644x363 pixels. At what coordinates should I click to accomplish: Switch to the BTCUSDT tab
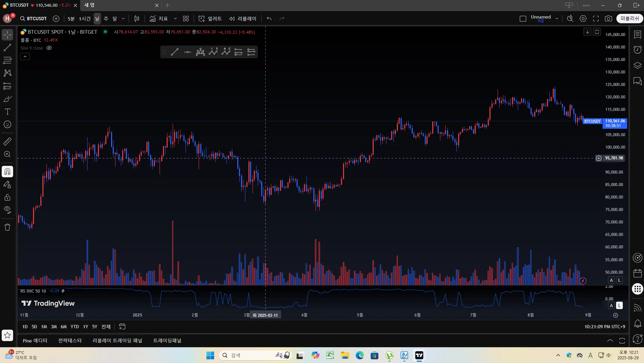[40, 5]
